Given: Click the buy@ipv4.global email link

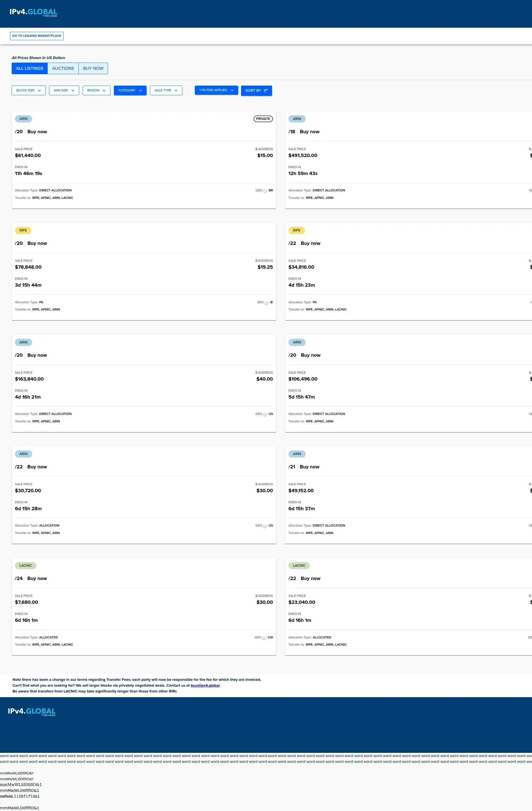Looking at the screenshot, I should click(205, 685).
